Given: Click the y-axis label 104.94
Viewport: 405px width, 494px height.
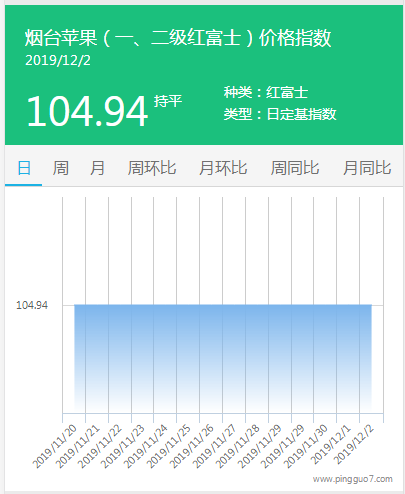Looking at the screenshot, I should tap(32, 305).
